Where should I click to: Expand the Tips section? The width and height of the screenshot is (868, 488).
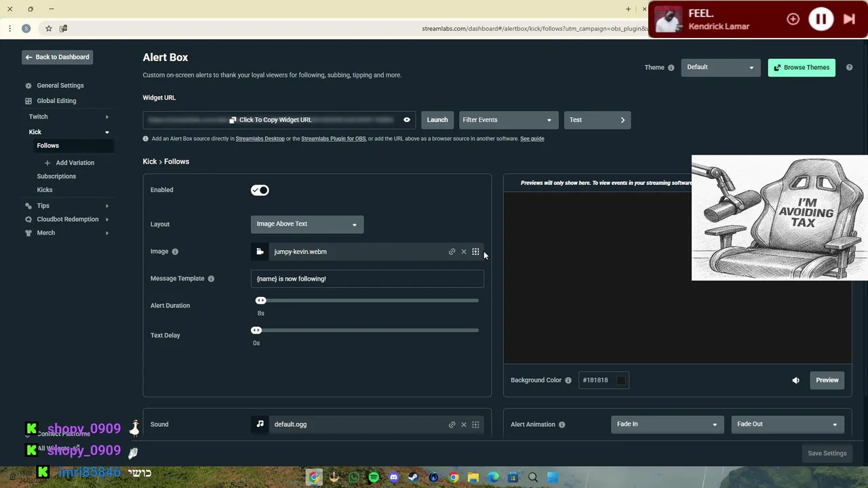[x=68, y=205]
